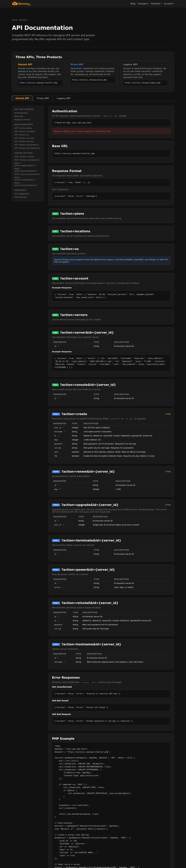Click the legacy.php URL in Legacy API card
Screen dimensions: 186x868
tap(145, 83)
